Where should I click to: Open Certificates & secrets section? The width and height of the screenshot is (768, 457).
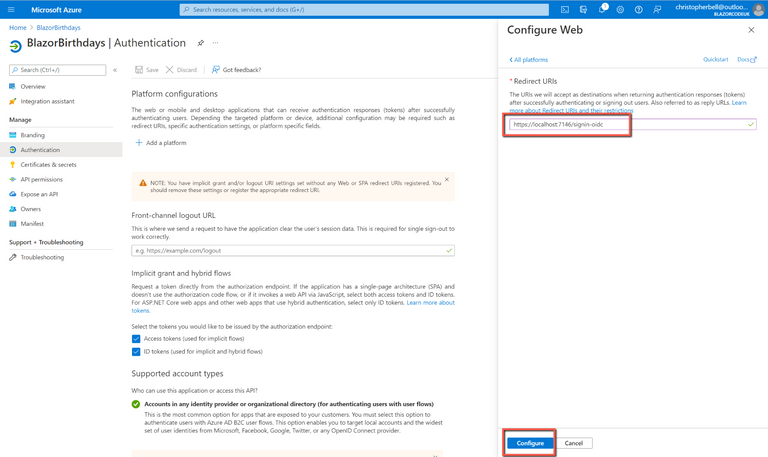[x=48, y=164]
